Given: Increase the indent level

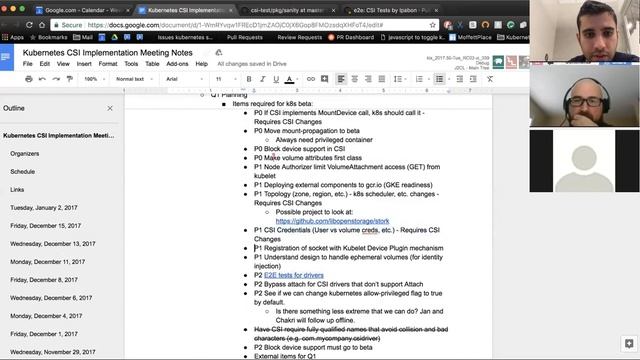Looking at the screenshot, I should point(473,79).
